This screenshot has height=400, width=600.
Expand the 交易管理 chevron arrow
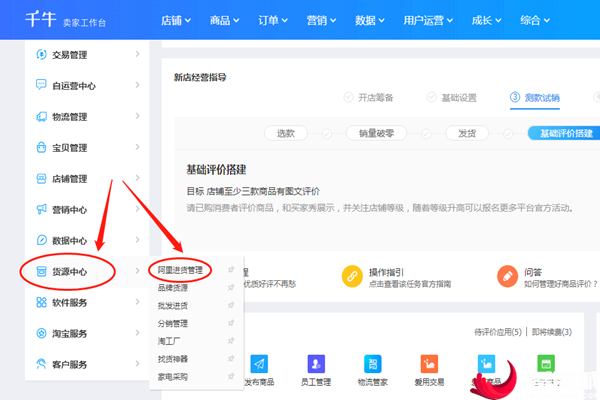coord(137,54)
